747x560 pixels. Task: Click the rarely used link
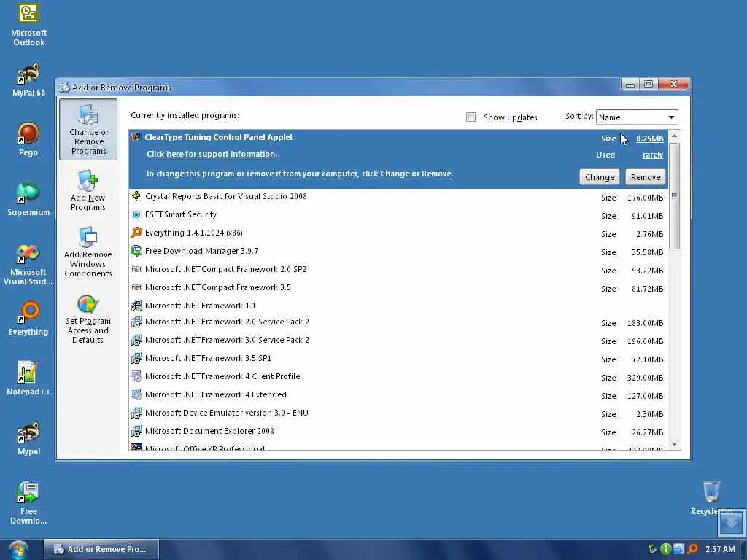click(653, 155)
